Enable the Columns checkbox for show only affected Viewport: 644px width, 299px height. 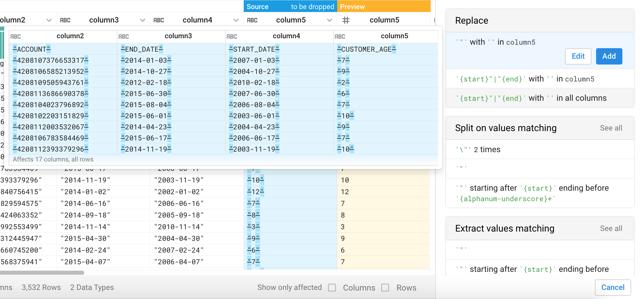332,288
